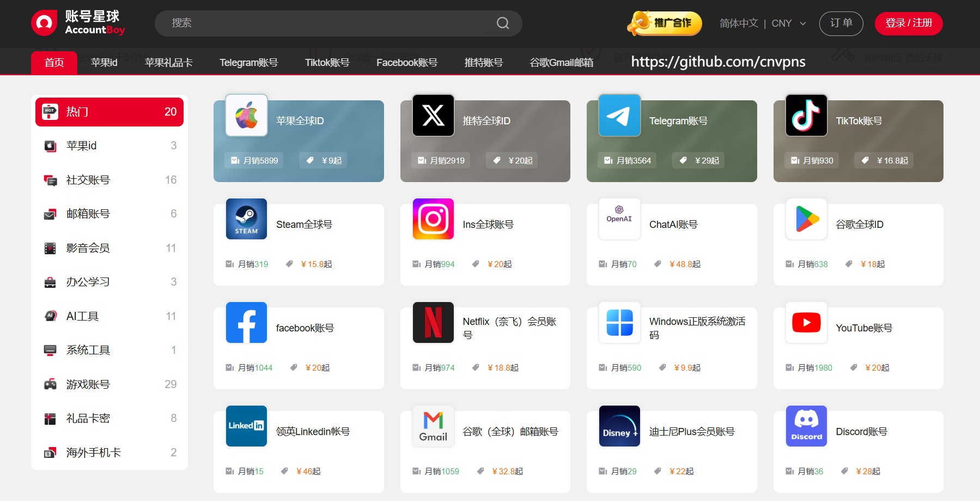Open the Steam global account icon
Screen dimensions: 980x501
pos(246,219)
